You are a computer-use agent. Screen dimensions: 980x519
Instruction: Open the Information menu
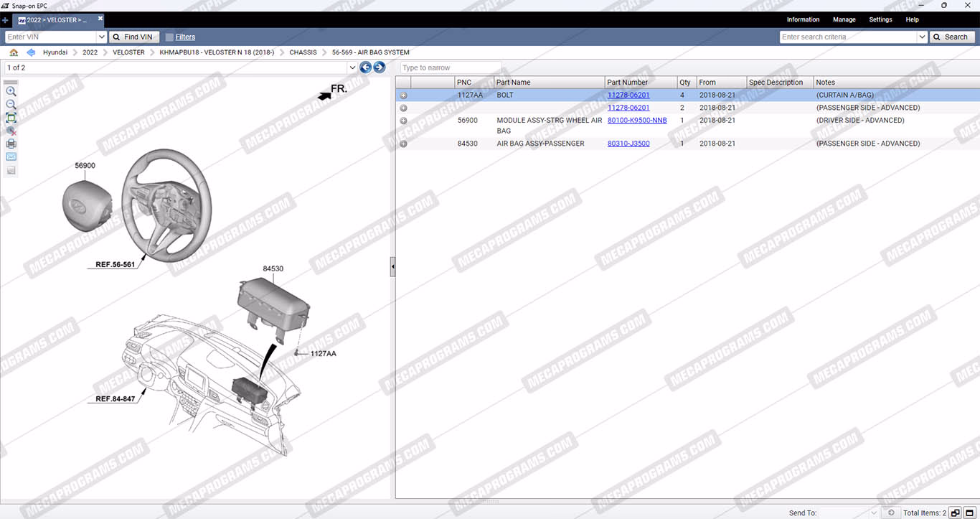tap(803, 20)
